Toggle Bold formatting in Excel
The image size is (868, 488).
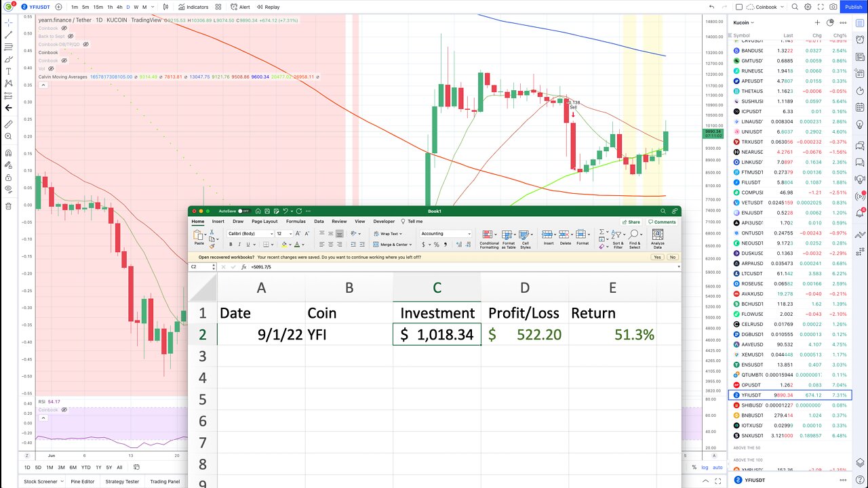click(x=231, y=244)
